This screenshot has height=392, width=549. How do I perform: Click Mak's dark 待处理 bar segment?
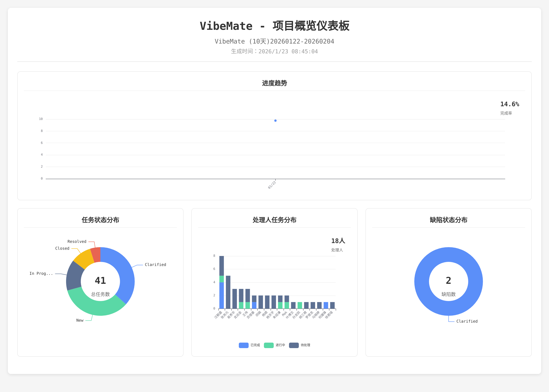pos(287,299)
